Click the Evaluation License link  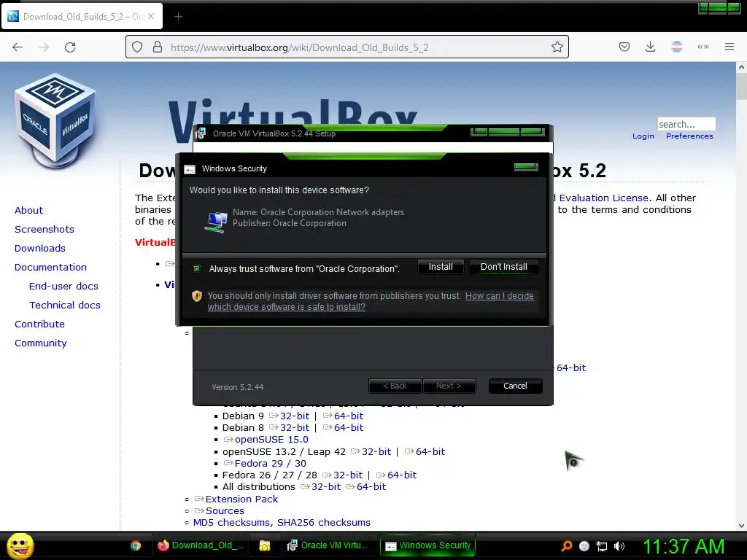point(604,198)
